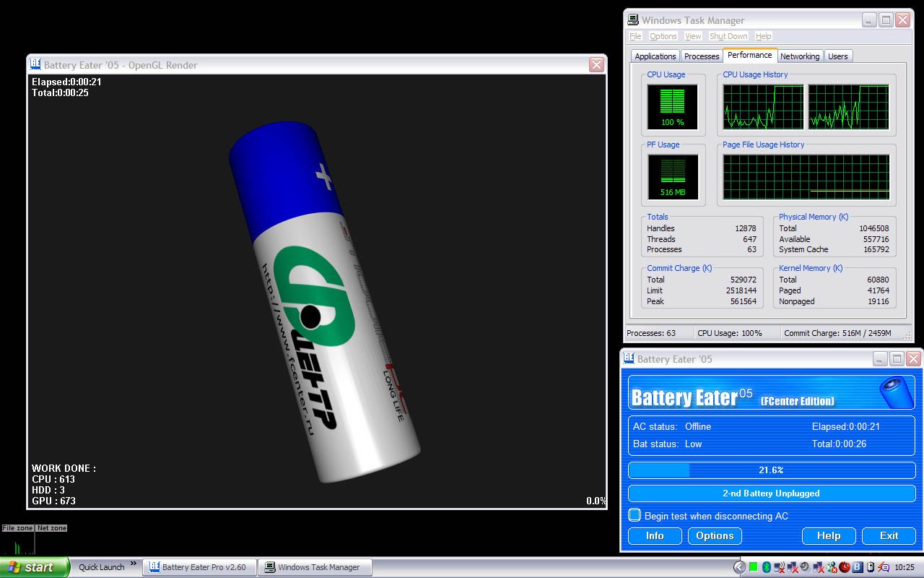924x578 pixels.
Task: Click the Battery Eater '05 title bar icon
Action: (629, 358)
